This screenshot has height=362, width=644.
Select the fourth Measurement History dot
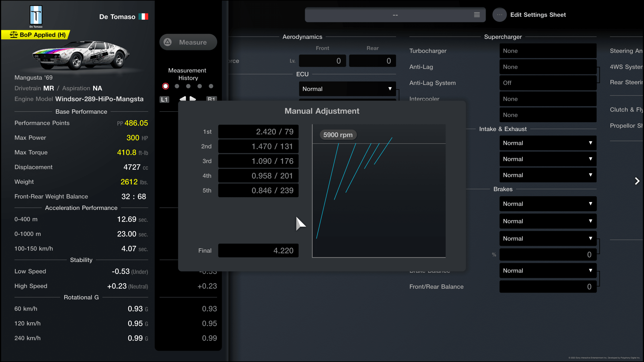[200, 86]
